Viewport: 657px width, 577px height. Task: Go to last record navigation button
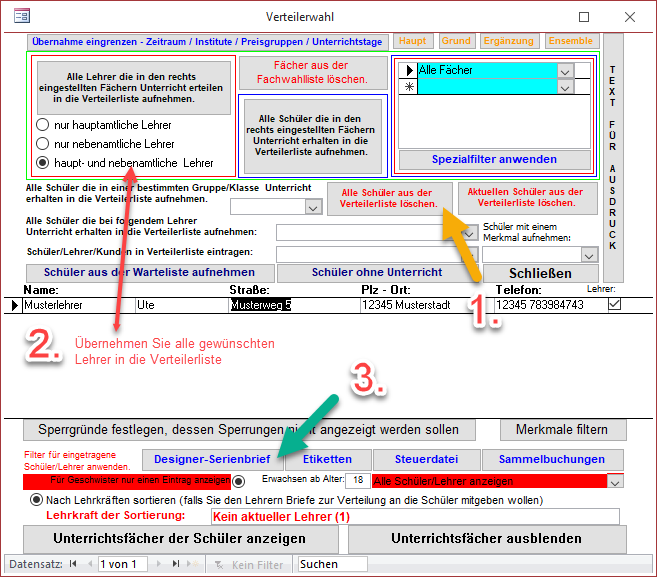176,564
